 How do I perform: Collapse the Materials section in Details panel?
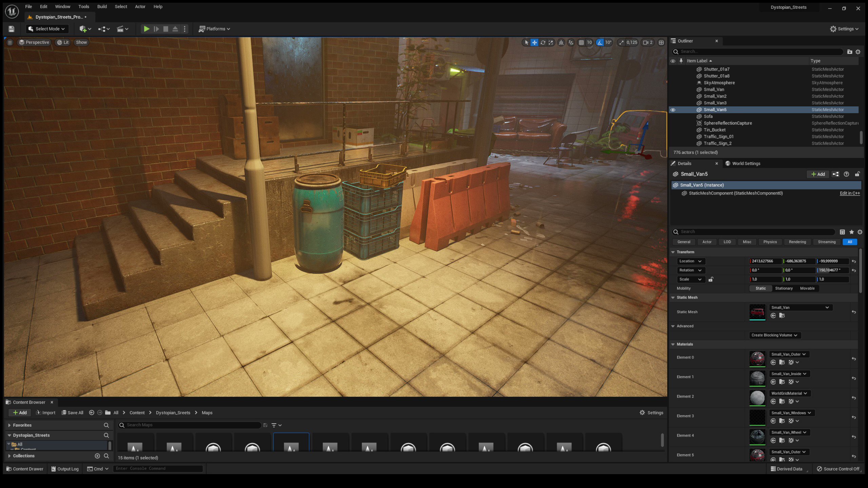(x=673, y=344)
